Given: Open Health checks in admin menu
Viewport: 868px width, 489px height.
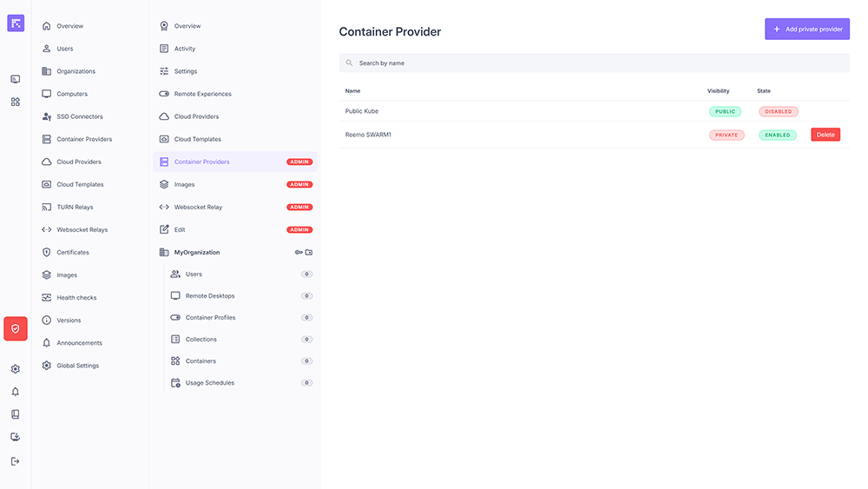Looking at the screenshot, I should tap(76, 298).
